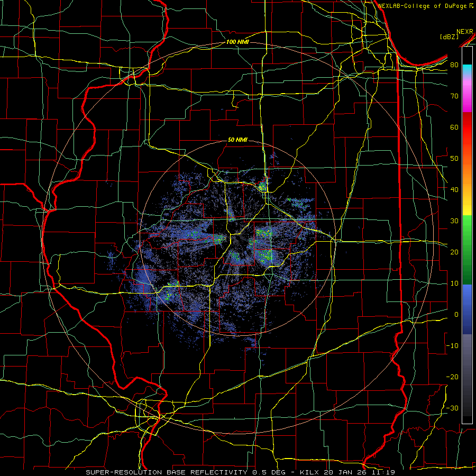Image resolution: width=476 pixels, height=476 pixels.
Task: Click the 30 value on the dBZ scale
Action: click(x=454, y=221)
